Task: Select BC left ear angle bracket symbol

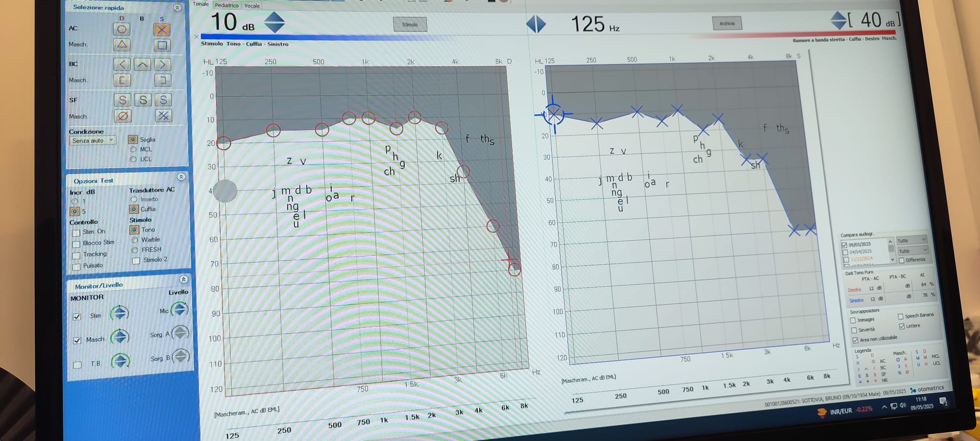Action: [x=162, y=65]
